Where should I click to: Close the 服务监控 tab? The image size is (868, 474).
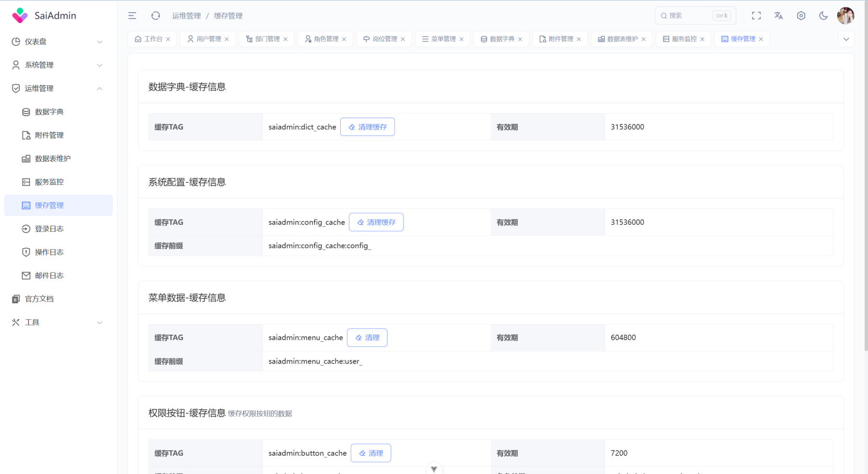pos(702,40)
